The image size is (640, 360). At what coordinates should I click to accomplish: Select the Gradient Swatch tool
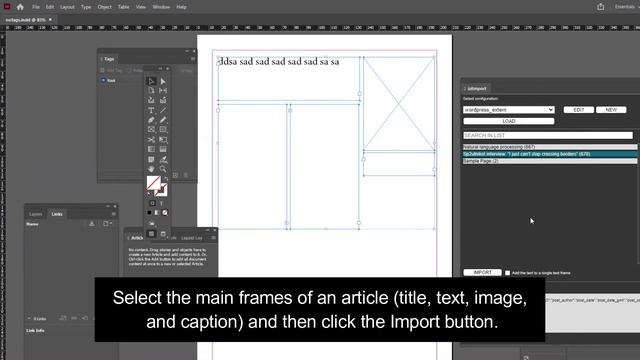[x=151, y=149]
